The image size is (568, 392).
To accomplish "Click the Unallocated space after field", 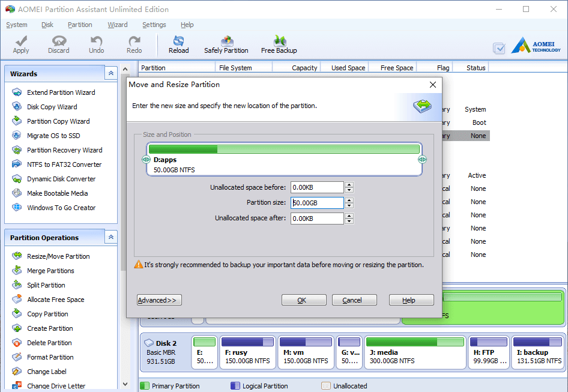I will click(317, 219).
